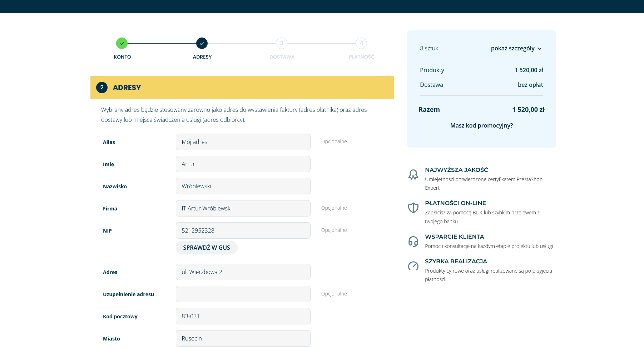Click the step 4 Płatność circle
The image size is (644, 348).
click(x=361, y=43)
